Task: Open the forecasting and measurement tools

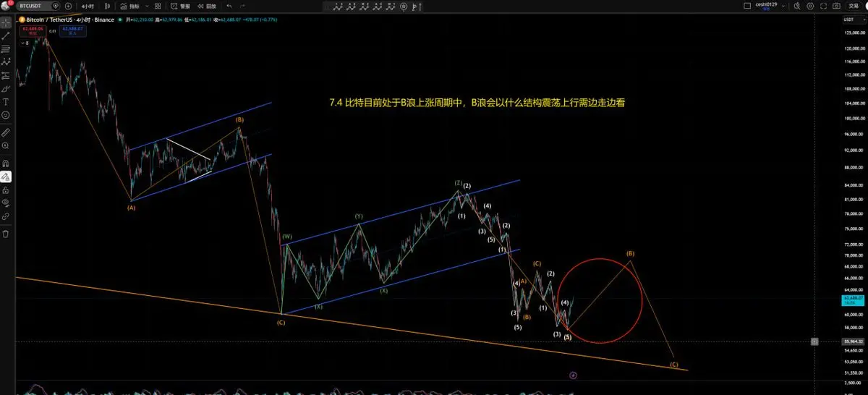Action: (x=6, y=75)
